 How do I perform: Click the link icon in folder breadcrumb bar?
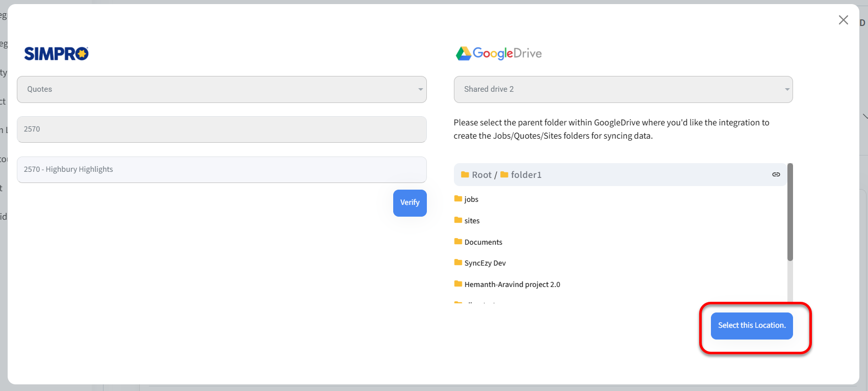click(x=776, y=174)
